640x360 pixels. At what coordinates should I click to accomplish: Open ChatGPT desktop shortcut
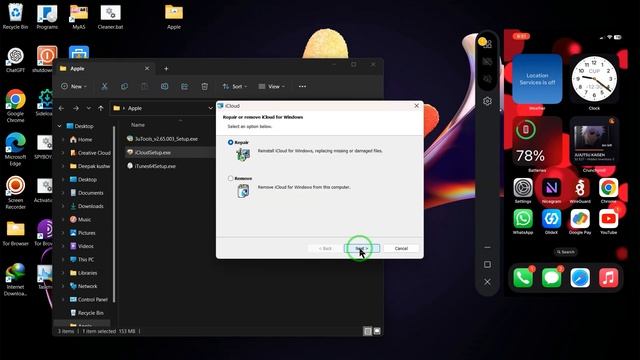(x=15, y=60)
